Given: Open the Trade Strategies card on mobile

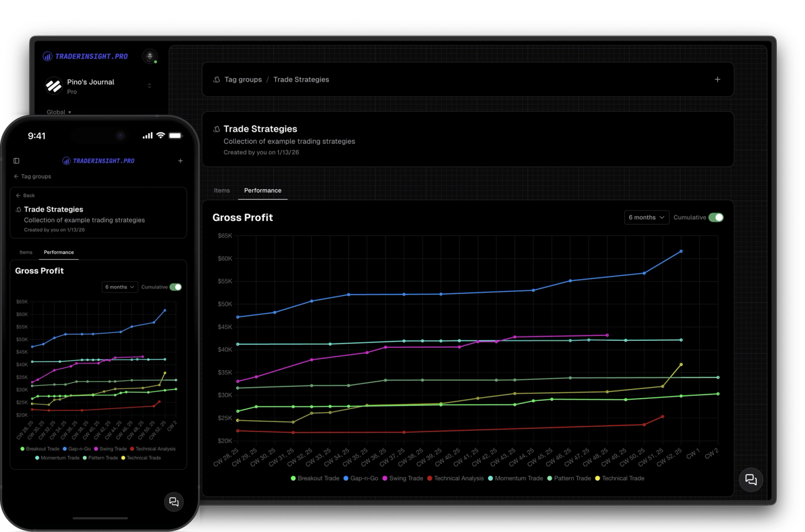Looking at the screenshot, I should tap(98, 212).
